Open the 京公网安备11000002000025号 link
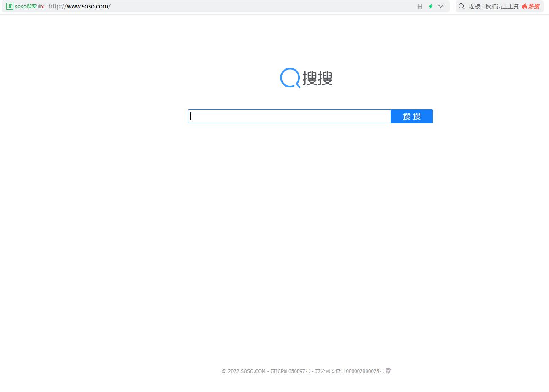 [349, 371]
